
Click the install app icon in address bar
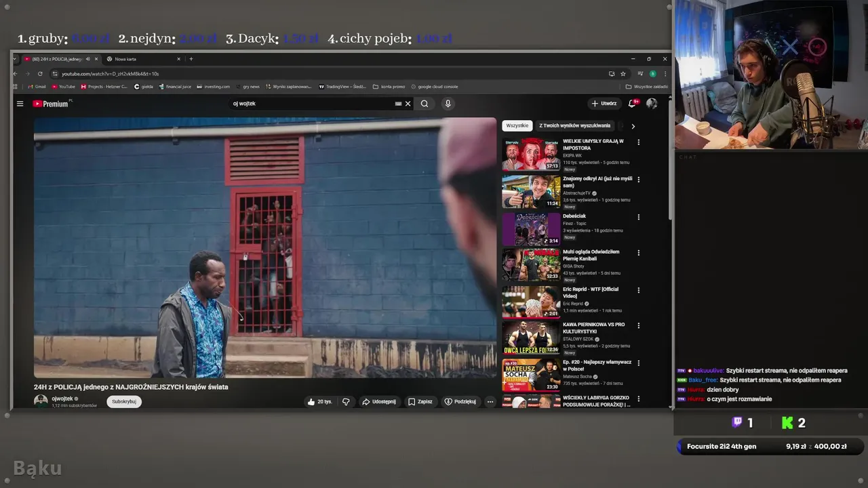(612, 74)
